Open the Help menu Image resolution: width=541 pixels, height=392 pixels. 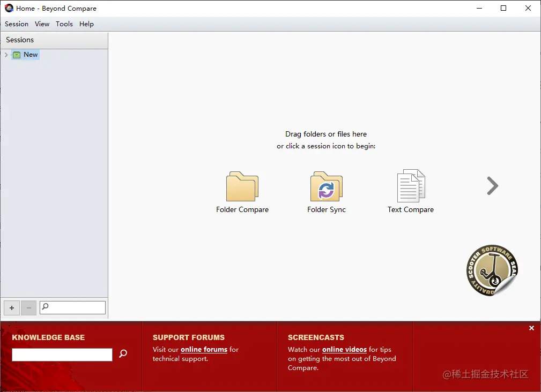(x=86, y=24)
